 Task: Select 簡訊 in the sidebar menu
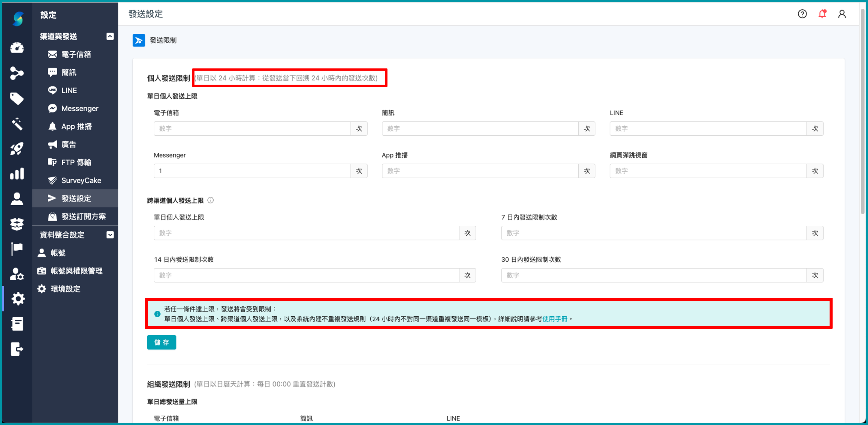[69, 72]
